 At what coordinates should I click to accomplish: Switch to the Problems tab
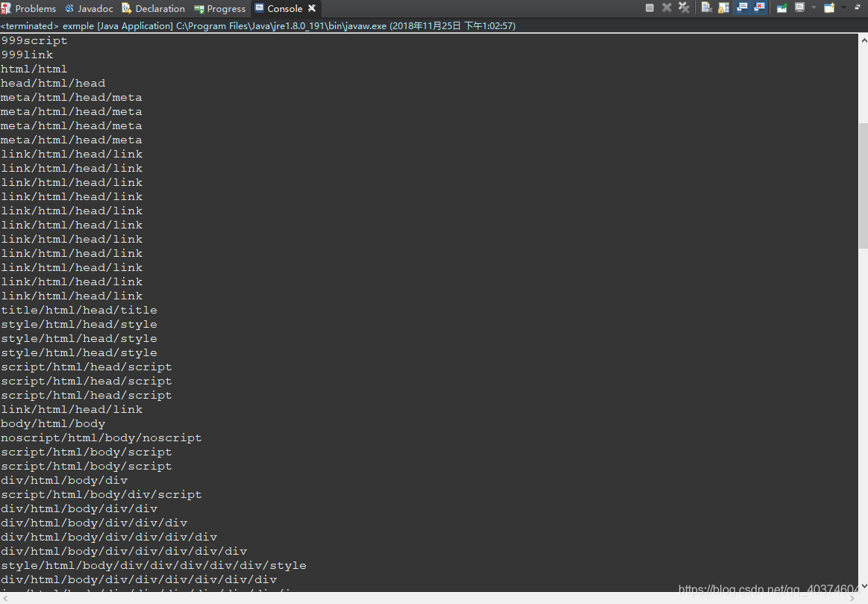[30, 8]
